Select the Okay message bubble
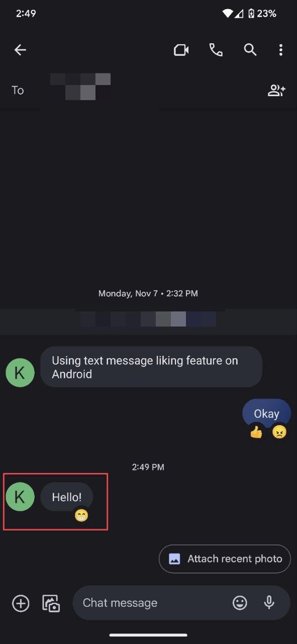This screenshot has height=644, width=297. click(266, 414)
